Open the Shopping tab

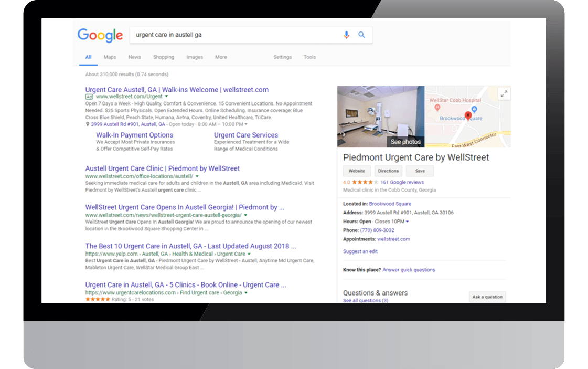pyautogui.click(x=164, y=57)
